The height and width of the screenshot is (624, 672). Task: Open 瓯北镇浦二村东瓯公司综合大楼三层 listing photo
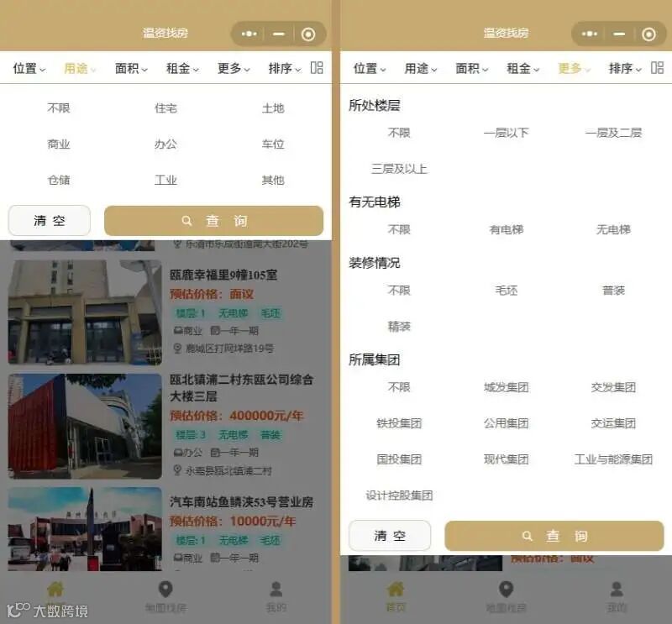85,427
